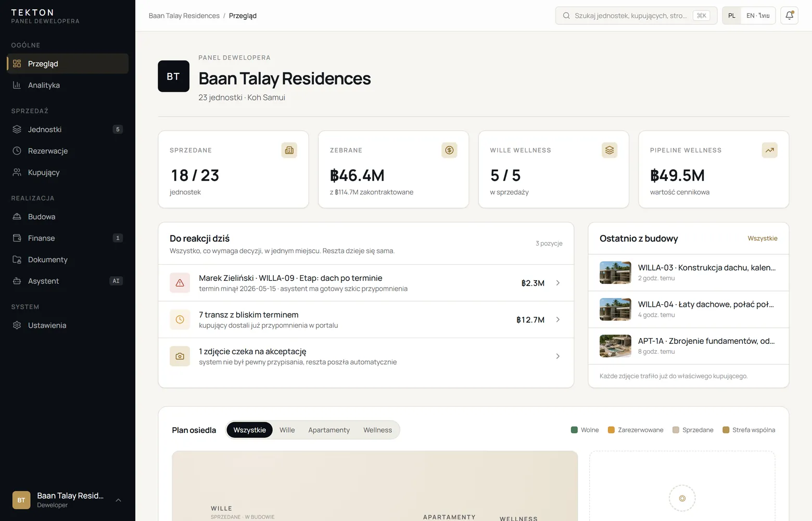Screen dimensions: 812x521
Task: Open the notifications bell
Action: 789,16
